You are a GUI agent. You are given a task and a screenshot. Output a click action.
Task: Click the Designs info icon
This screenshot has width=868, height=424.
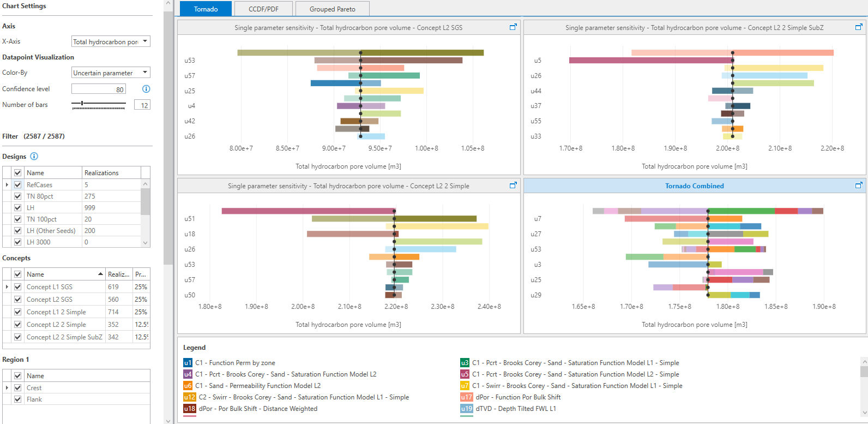point(34,157)
